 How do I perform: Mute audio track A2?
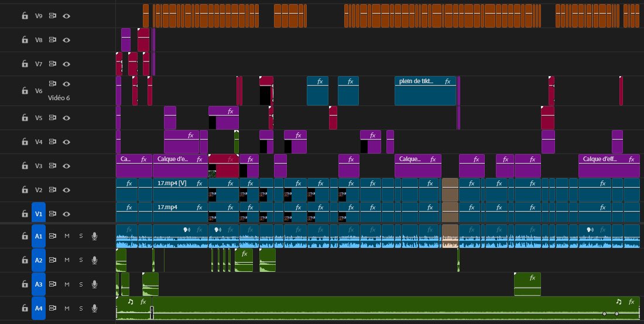pos(67,260)
